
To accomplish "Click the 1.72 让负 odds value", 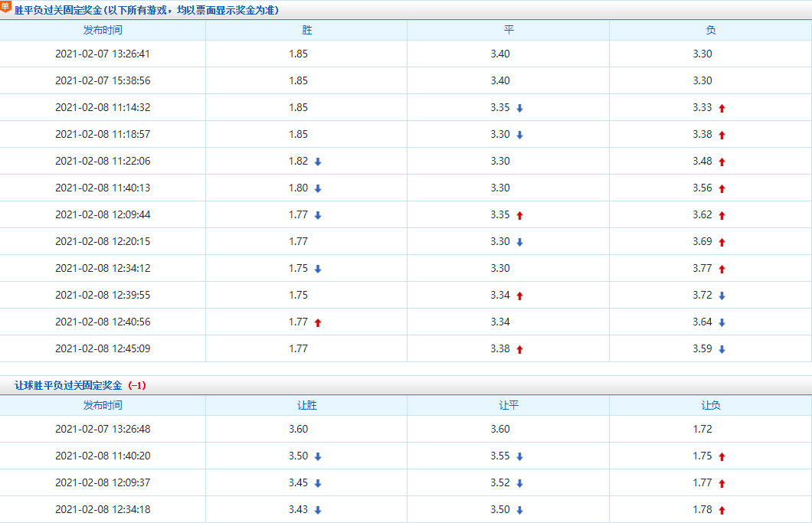I will click(702, 430).
